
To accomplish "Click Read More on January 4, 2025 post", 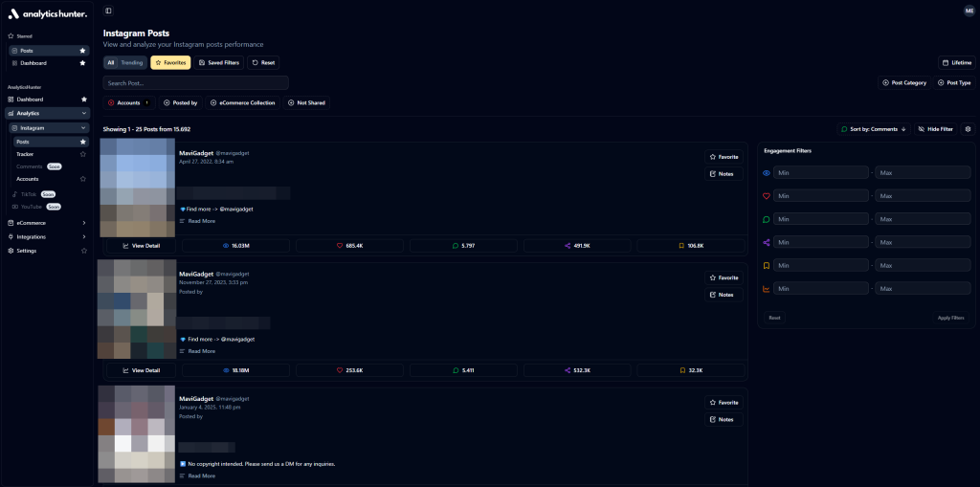I will coord(197,476).
